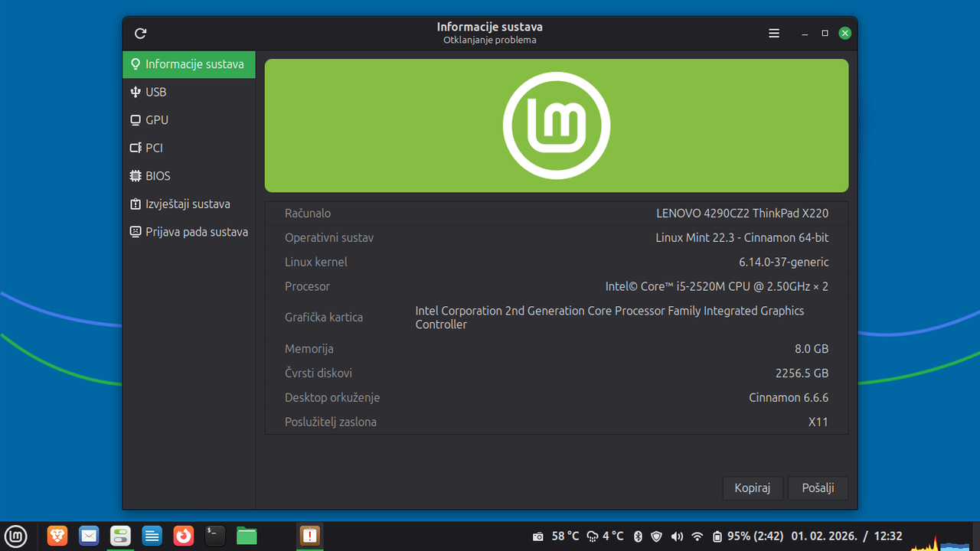The height and width of the screenshot is (551, 980).
Task: Click the battery 95% (2:42) indicator
Action: click(x=747, y=536)
